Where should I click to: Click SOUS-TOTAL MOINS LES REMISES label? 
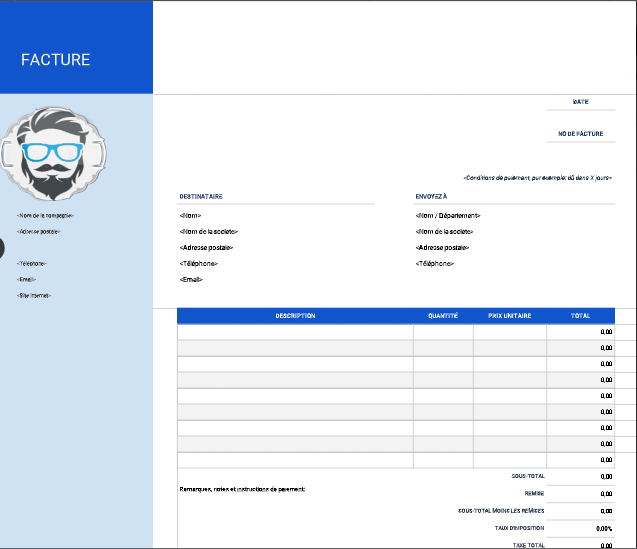pyautogui.click(x=501, y=511)
